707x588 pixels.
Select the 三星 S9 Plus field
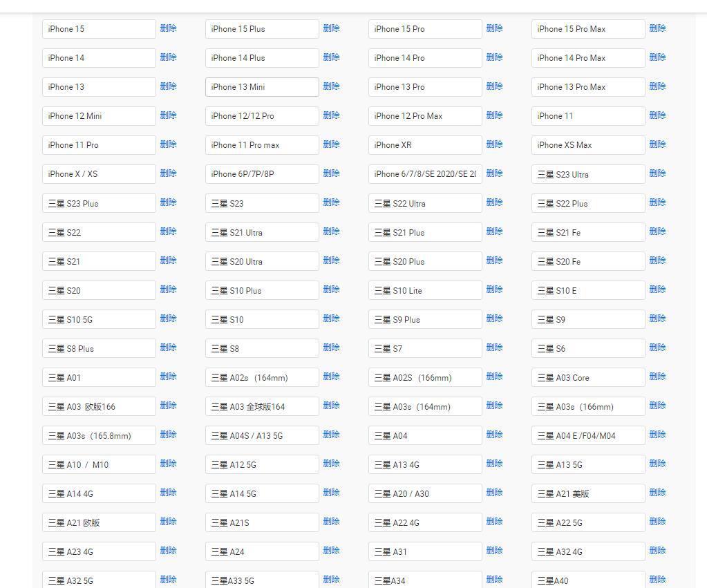pos(424,319)
